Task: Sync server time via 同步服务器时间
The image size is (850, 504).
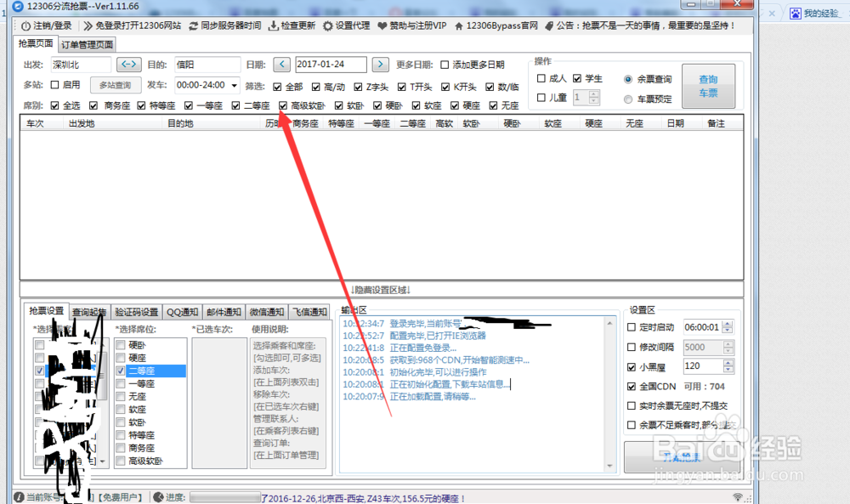Action: click(x=224, y=26)
